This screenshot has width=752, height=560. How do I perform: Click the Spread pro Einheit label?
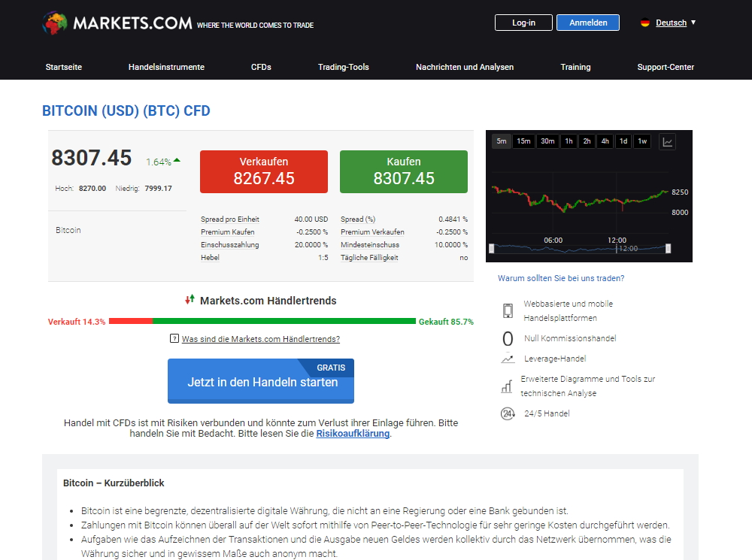[x=229, y=219]
